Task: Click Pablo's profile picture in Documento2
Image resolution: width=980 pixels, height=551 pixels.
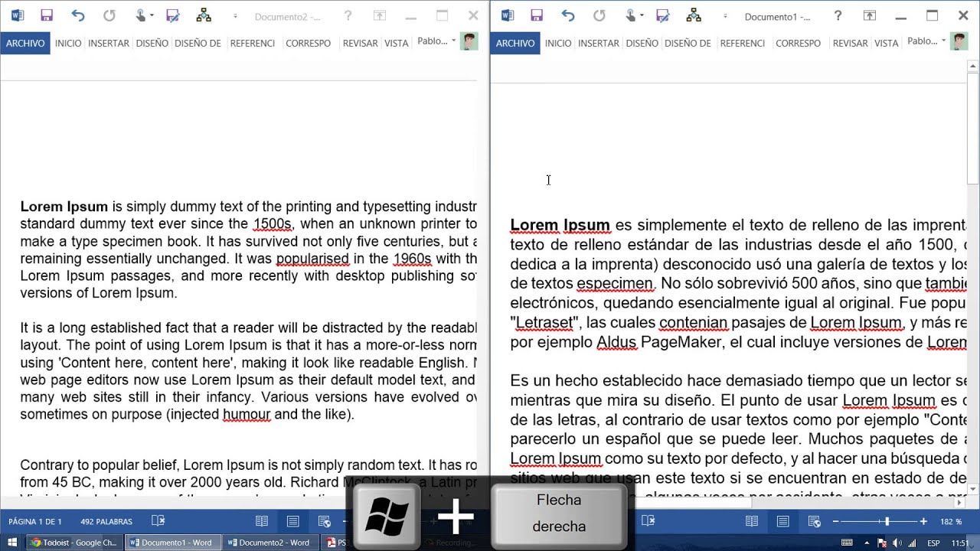Action: coord(469,41)
